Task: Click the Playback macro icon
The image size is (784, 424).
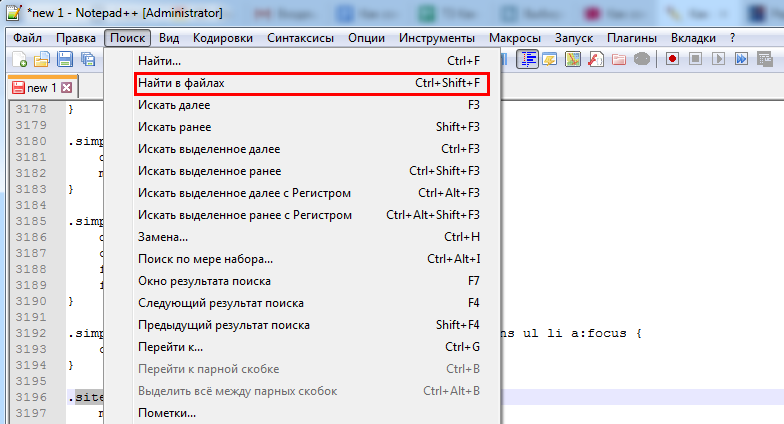Action: (718, 59)
